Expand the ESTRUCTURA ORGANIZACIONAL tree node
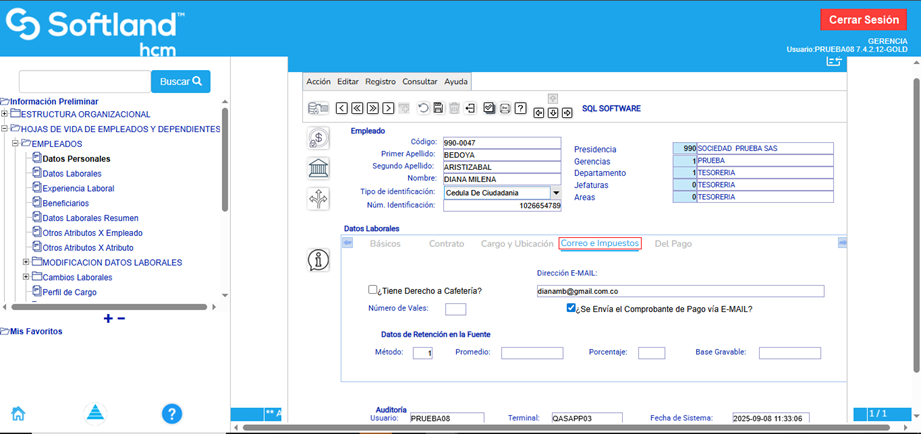The height and width of the screenshot is (434, 921). [5, 114]
